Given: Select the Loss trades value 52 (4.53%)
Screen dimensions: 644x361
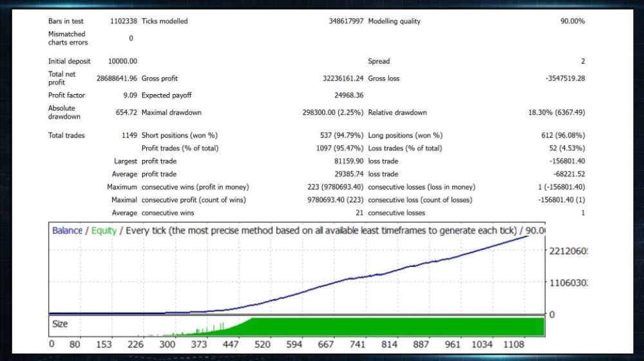Looking at the screenshot, I should (x=567, y=148).
